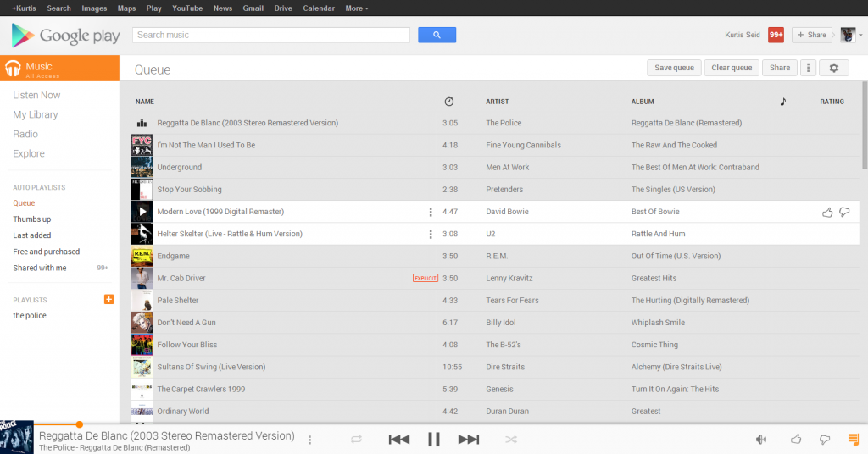Skip to the next track
Image resolution: width=868 pixels, height=454 pixels.
point(468,439)
